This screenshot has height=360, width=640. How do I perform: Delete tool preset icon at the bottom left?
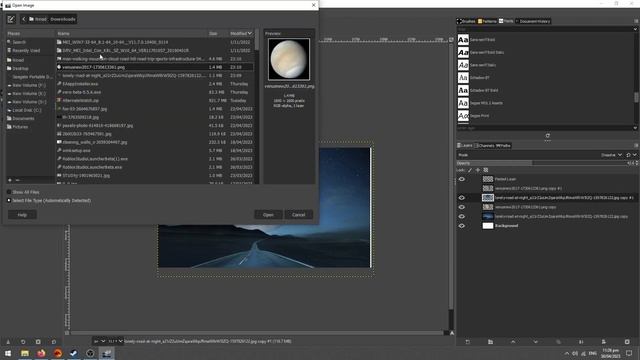coord(38,342)
